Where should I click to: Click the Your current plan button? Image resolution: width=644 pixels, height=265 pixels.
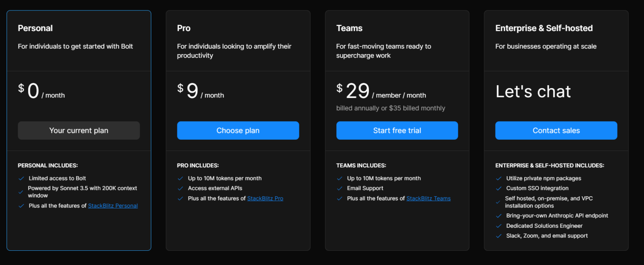pyautogui.click(x=79, y=130)
